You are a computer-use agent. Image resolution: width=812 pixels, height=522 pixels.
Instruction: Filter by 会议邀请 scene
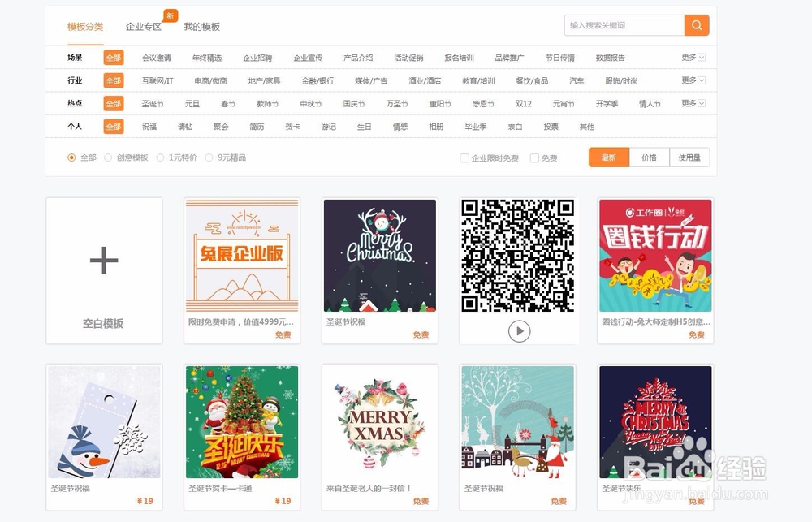tap(157, 58)
